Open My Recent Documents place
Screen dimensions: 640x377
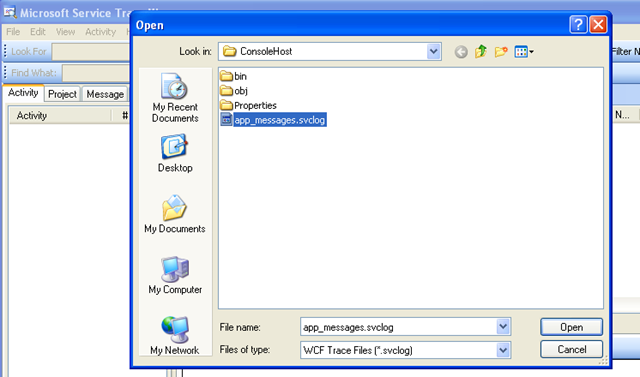coord(175,98)
